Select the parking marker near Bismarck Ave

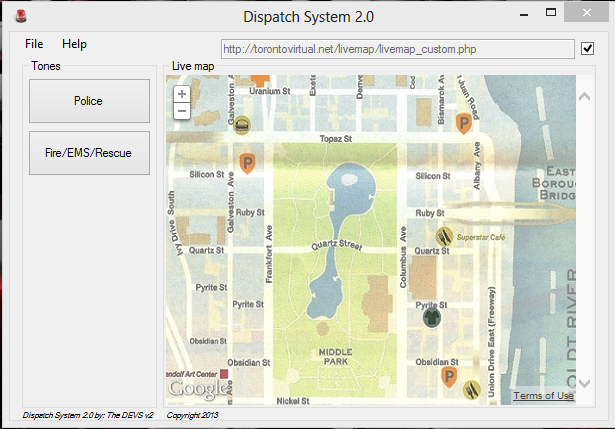463,123
